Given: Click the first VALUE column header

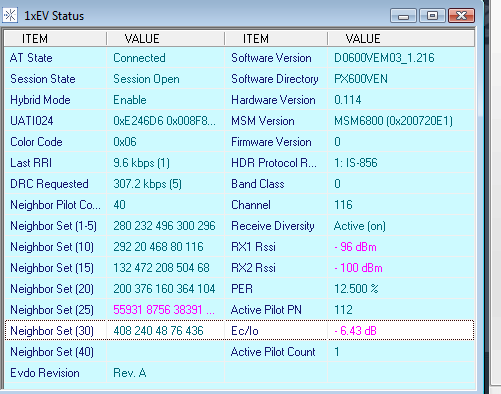Looking at the screenshot, I should [166, 39].
